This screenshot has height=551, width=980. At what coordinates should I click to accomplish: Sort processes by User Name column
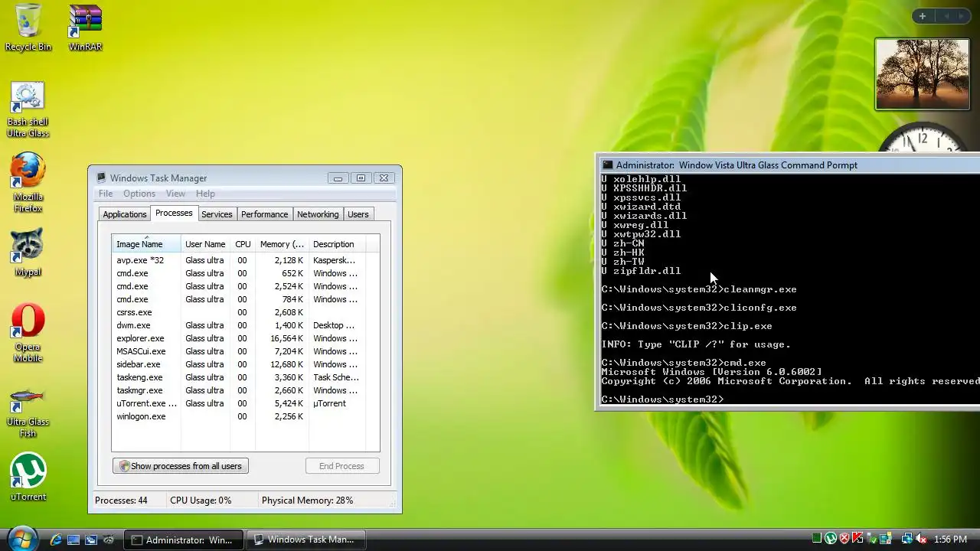[205, 244]
